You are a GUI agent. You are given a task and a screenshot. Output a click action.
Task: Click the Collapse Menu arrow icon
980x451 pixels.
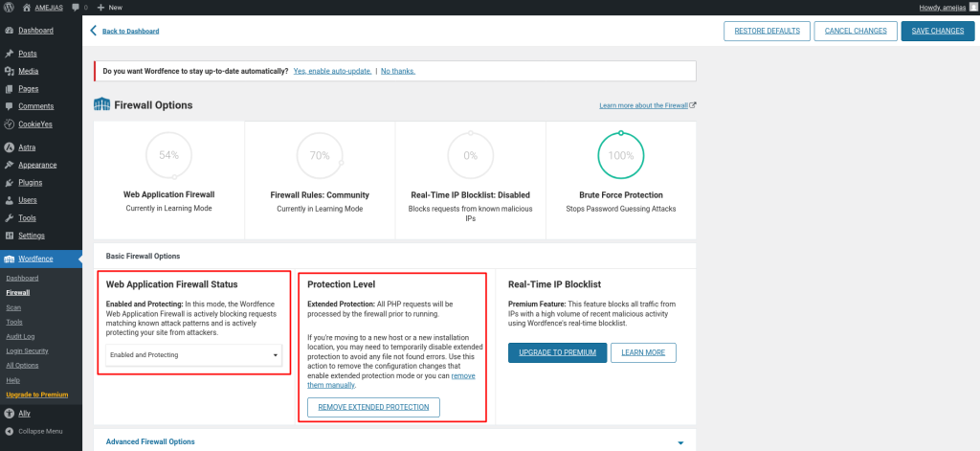click(9, 431)
